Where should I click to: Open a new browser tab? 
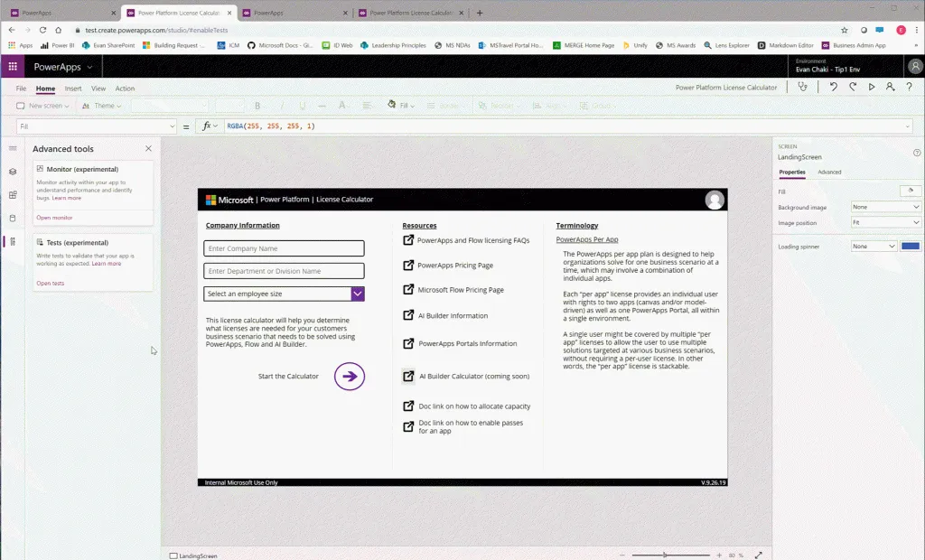tap(480, 13)
